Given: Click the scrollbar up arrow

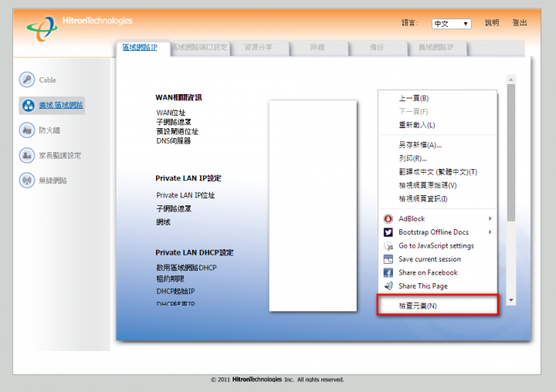Looking at the screenshot, I should click(x=511, y=79).
